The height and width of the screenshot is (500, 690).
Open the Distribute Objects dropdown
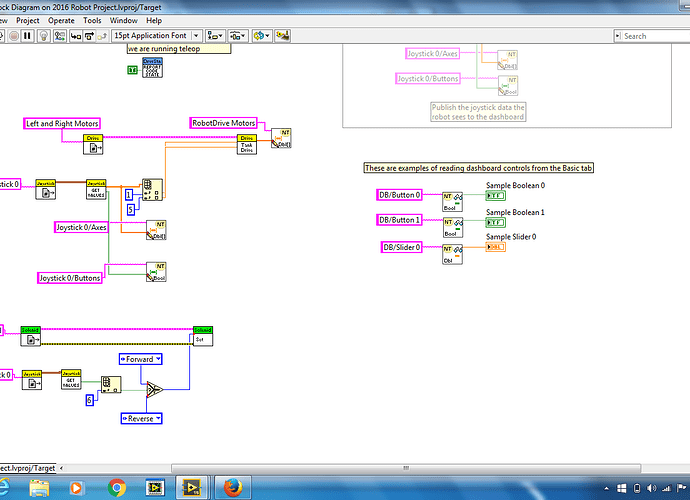(x=238, y=36)
